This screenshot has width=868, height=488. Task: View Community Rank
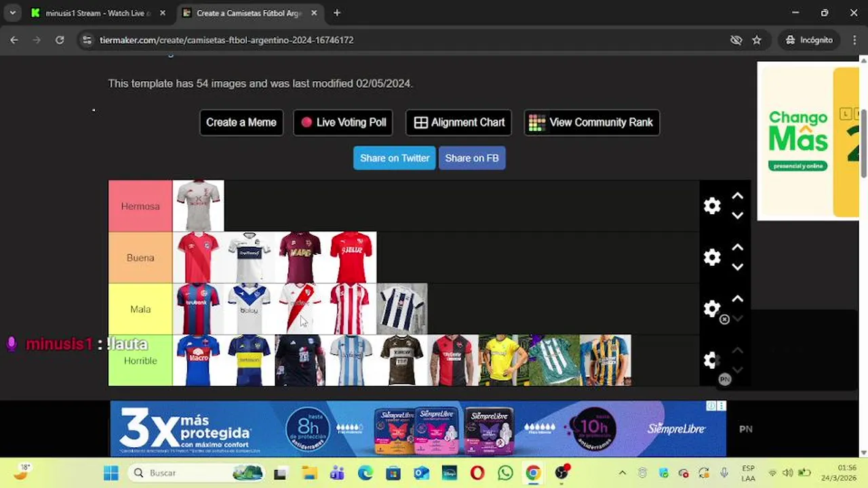(x=592, y=123)
